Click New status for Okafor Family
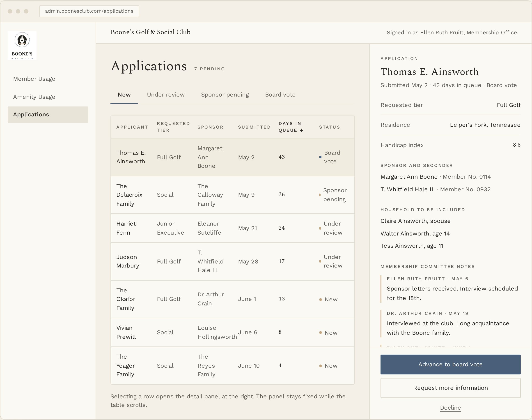Image resolution: width=532 pixels, height=420 pixels. [328, 300]
